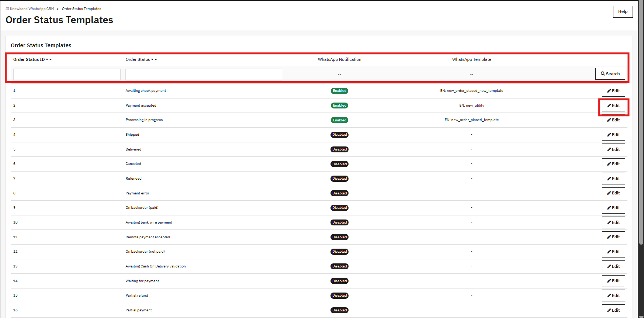
Task: Edit the Awaiting check payment template
Action: point(613,91)
